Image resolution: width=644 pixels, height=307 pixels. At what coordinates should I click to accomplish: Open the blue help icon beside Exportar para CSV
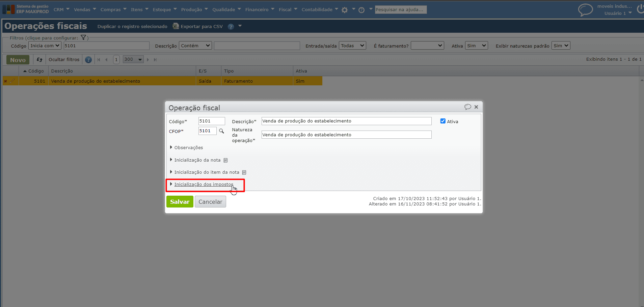tap(231, 27)
